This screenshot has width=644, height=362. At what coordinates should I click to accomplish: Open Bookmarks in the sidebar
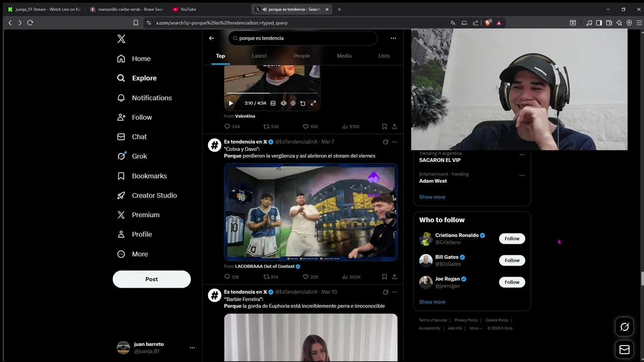[x=142, y=176]
